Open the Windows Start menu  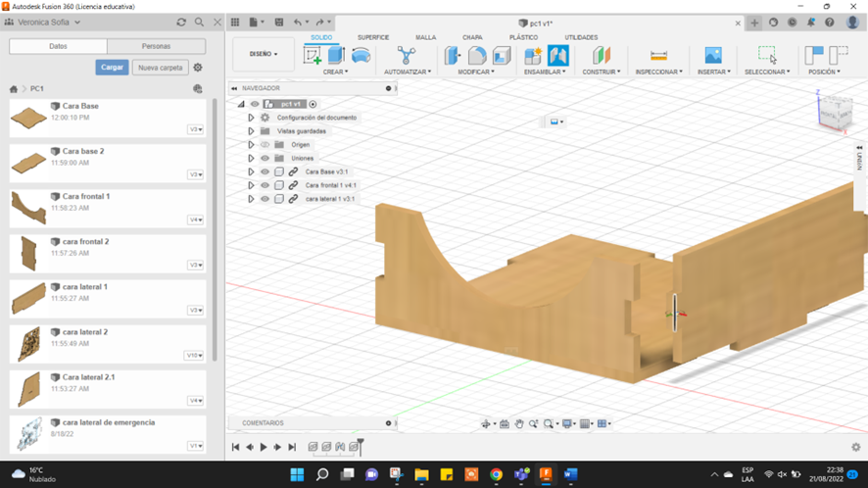click(297, 474)
